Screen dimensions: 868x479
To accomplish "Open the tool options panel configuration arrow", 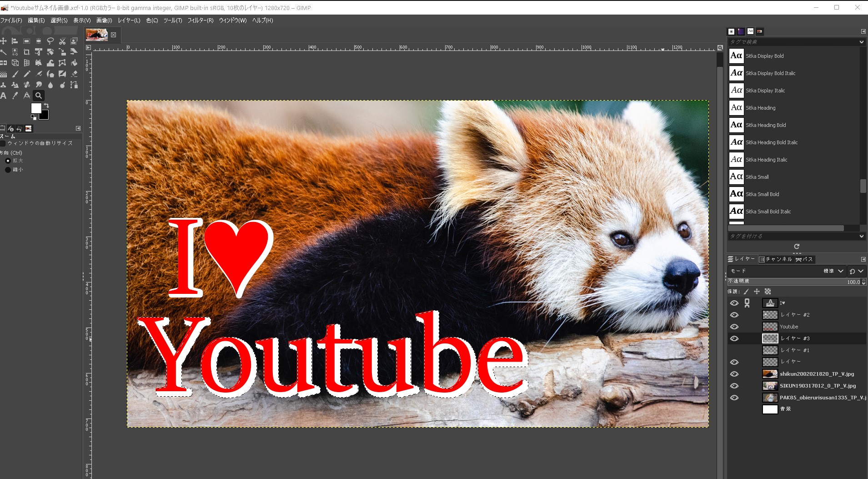I will [x=78, y=128].
